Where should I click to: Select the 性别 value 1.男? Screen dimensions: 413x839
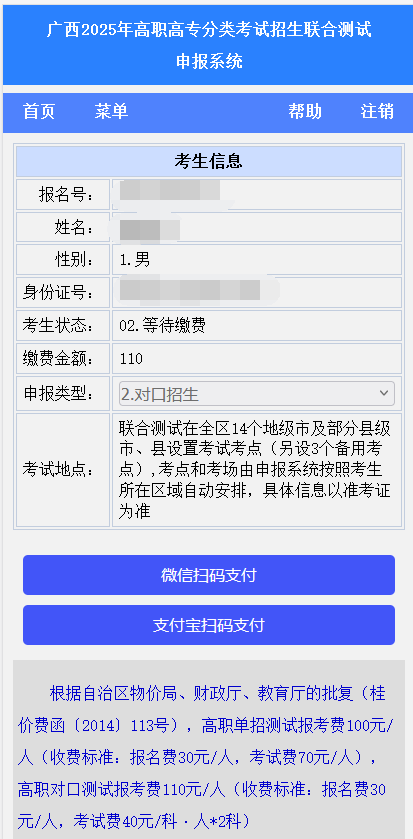(x=134, y=260)
